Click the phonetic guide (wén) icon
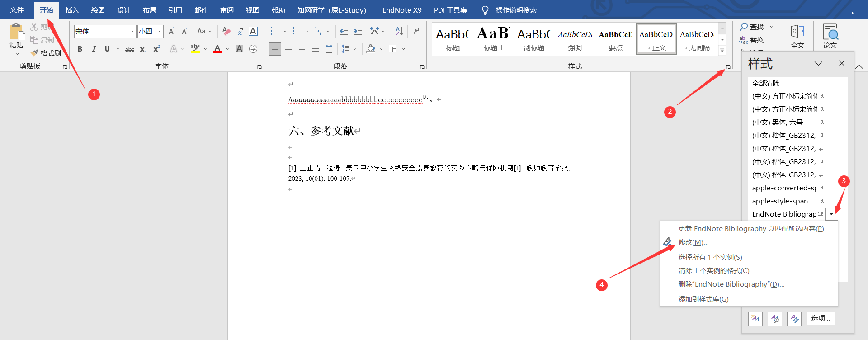Viewport: 868px width, 340px height. coord(240,31)
